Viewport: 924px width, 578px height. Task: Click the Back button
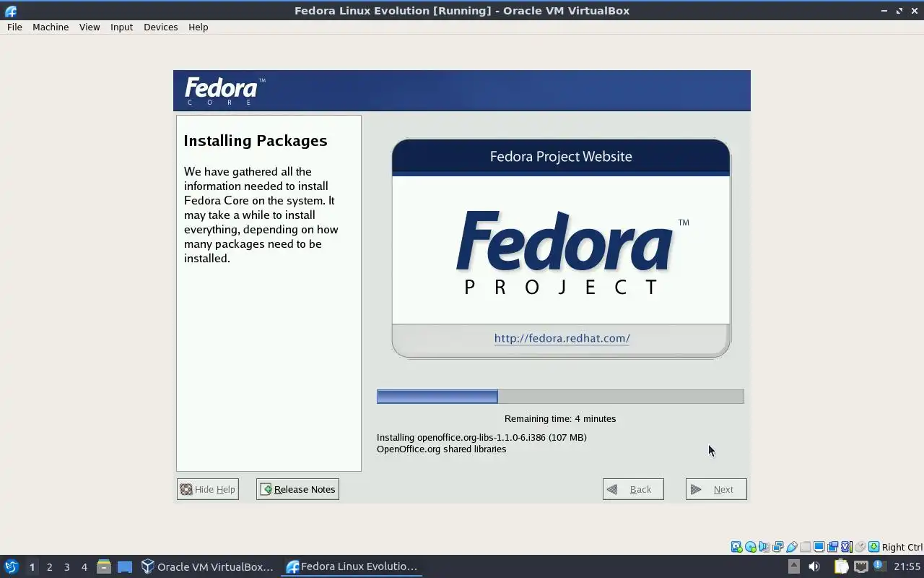633,489
